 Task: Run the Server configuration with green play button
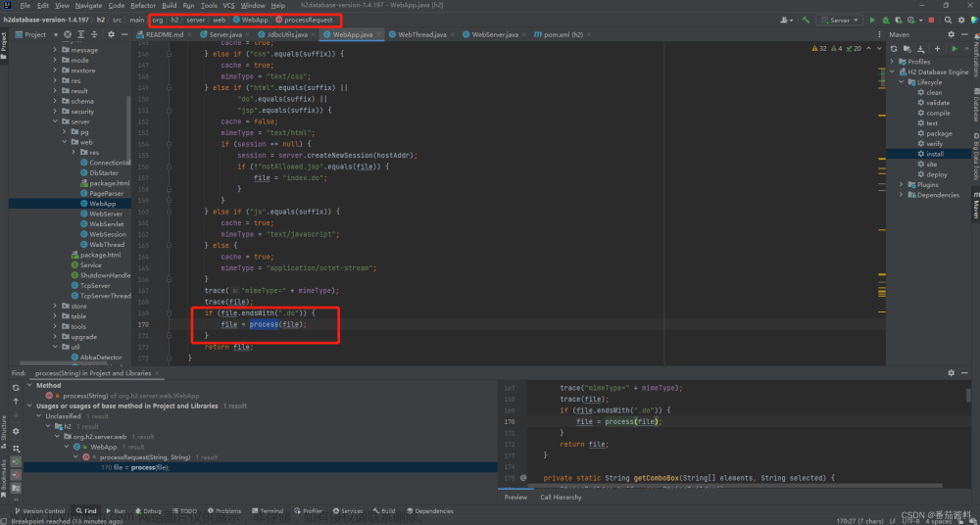point(873,20)
